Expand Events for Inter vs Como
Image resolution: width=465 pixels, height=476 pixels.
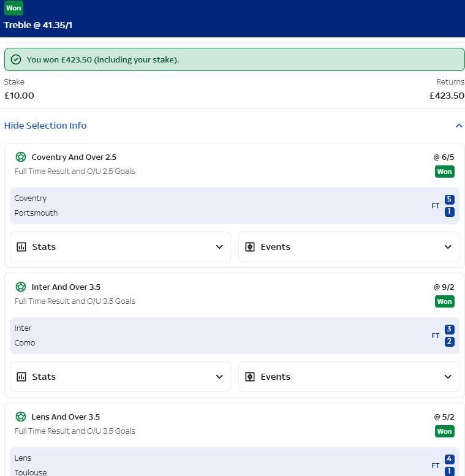tap(349, 377)
